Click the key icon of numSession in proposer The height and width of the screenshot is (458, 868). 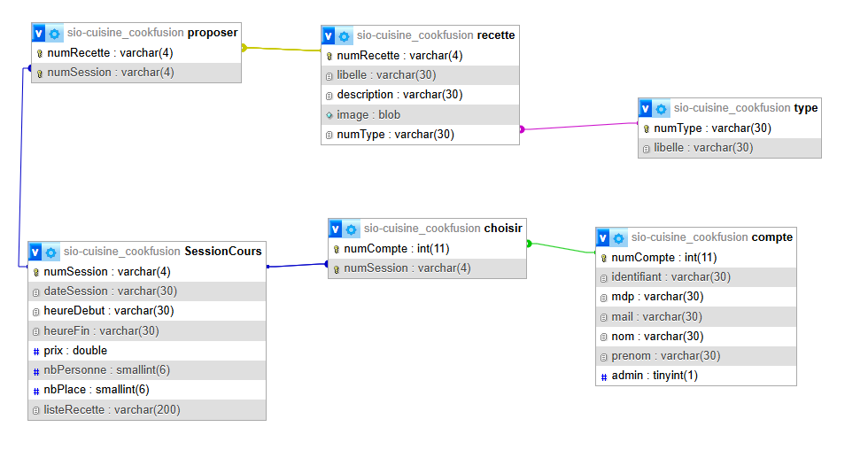coord(40,74)
